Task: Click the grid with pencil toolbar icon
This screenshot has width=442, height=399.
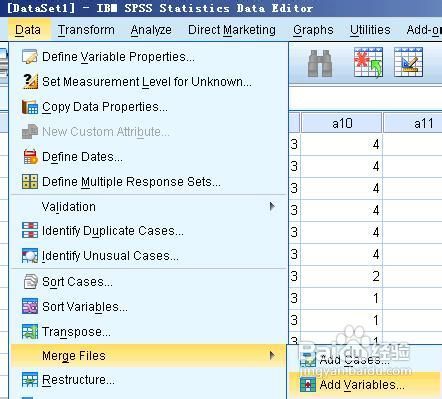Action: pyautogui.click(x=408, y=62)
